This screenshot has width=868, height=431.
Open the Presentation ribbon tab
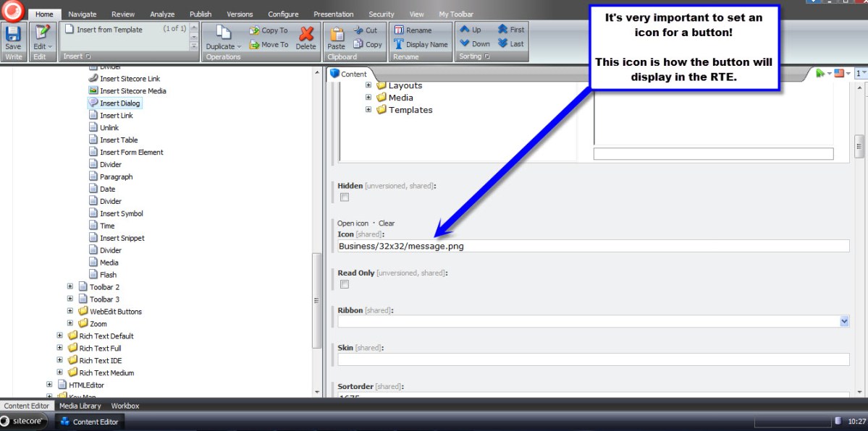point(333,14)
